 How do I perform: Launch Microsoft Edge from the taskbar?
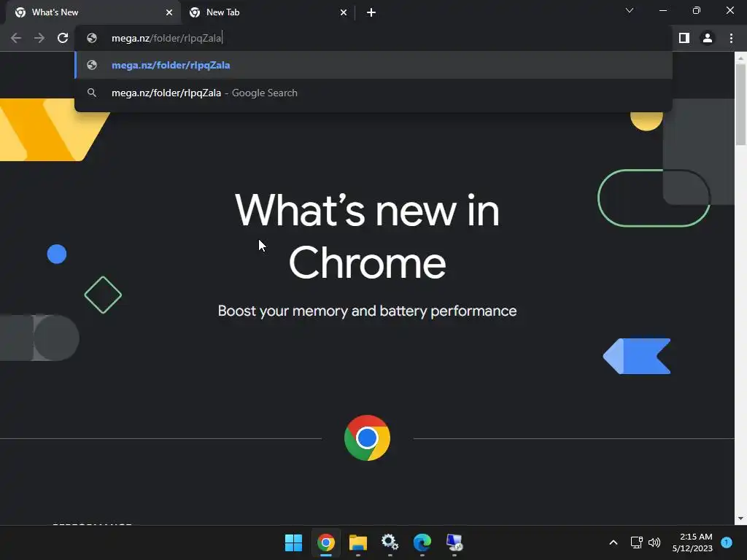tap(422, 542)
